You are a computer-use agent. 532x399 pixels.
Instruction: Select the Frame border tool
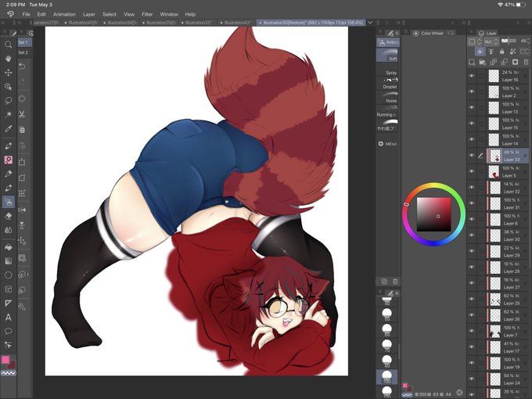(x=8, y=289)
